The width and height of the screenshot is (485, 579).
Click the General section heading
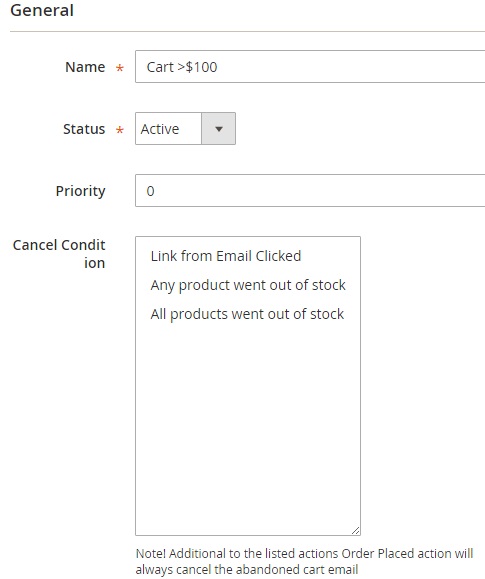click(x=42, y=10)
